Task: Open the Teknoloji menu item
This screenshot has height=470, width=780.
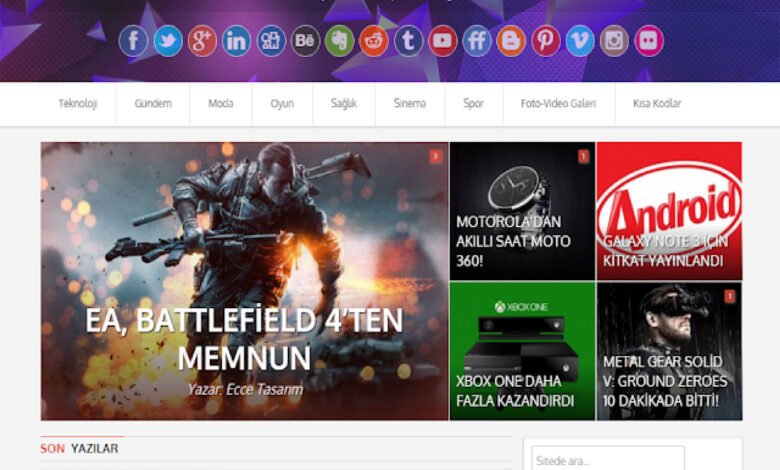Action: pyautogui.click(x=78, y=104)
